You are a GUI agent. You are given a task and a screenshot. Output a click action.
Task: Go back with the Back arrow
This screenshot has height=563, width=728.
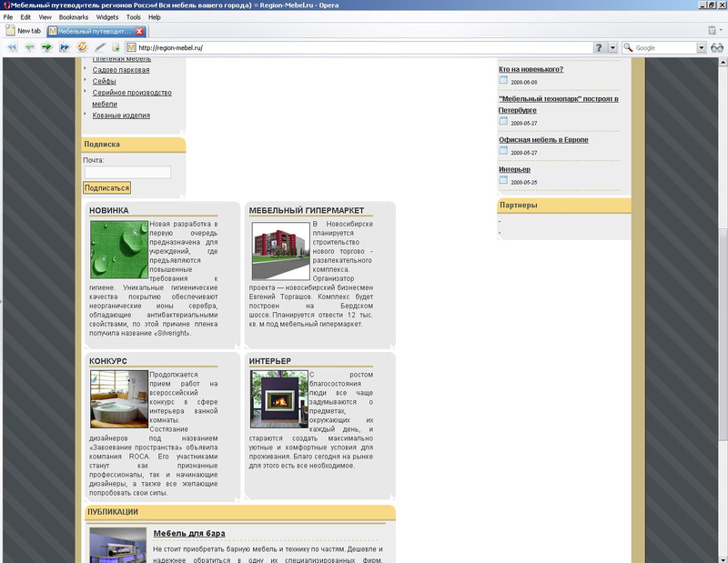point(29,47)
